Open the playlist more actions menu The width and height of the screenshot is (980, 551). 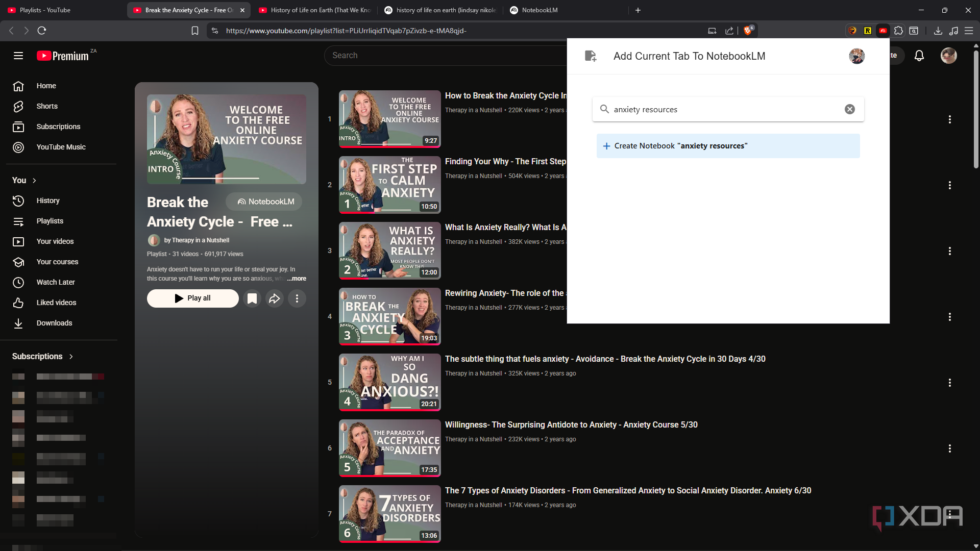pyautogui.click(x=297, y=298)
